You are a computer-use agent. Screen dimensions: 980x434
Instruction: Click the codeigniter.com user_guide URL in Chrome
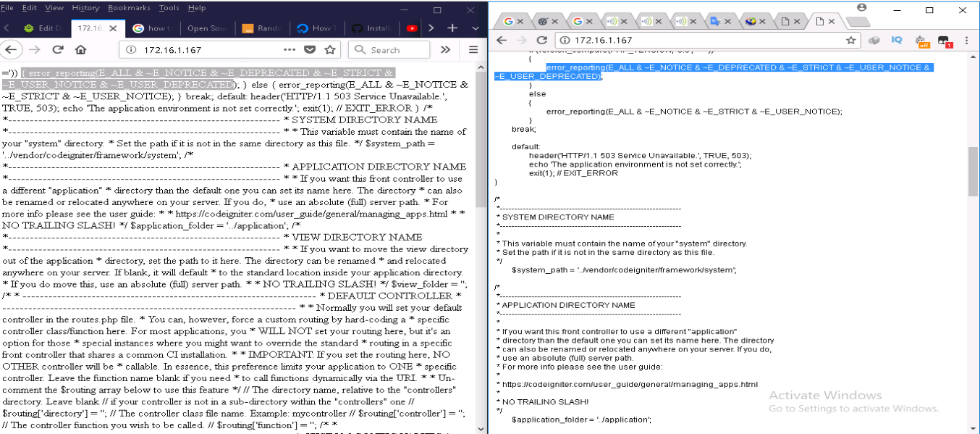click(x=630, y=384)
